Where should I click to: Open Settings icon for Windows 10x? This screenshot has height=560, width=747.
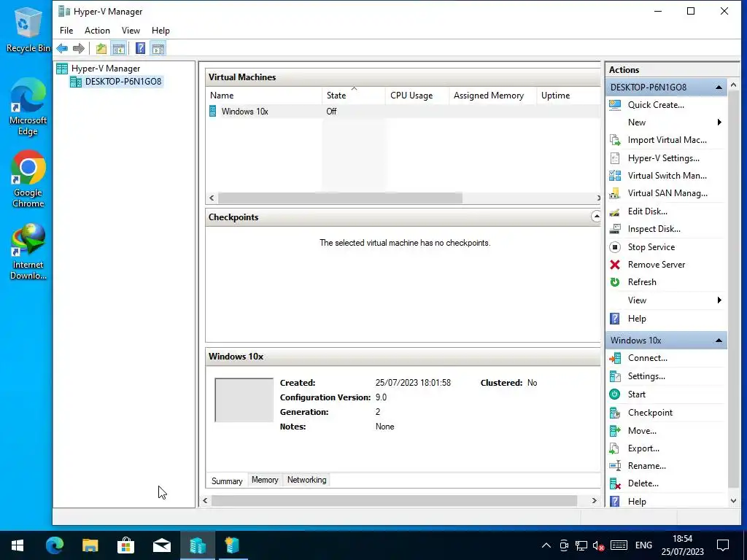coord(615,376)
